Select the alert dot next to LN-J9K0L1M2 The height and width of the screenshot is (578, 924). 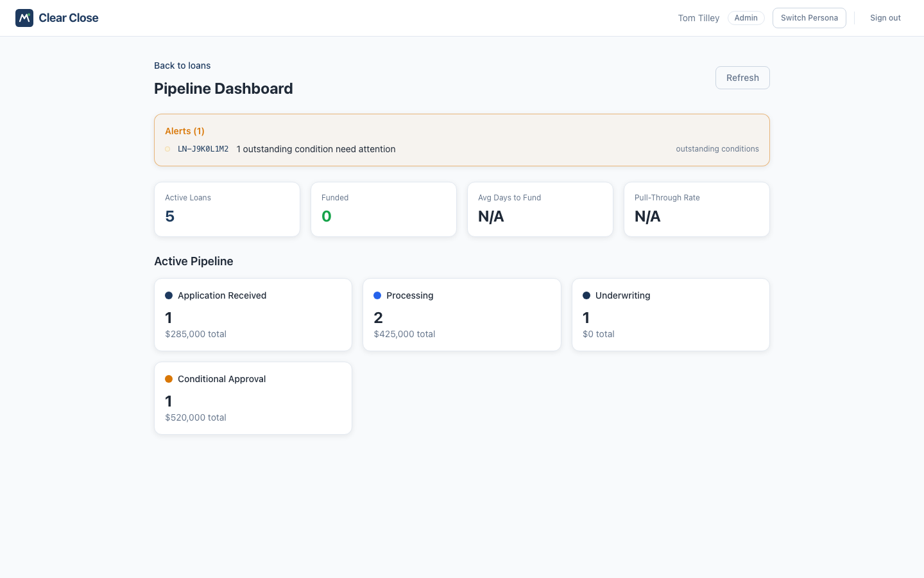coord(167,149)
